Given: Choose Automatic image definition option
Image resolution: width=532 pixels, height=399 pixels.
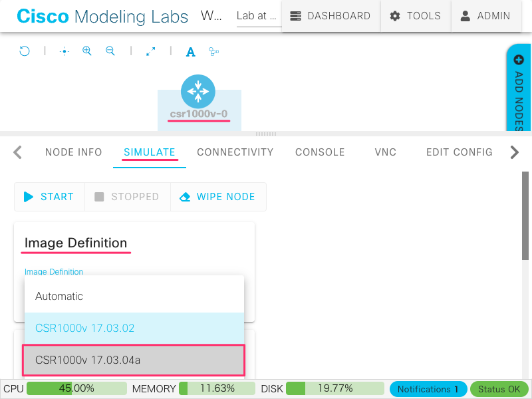Looking at the screenshot, I should 134,296.
